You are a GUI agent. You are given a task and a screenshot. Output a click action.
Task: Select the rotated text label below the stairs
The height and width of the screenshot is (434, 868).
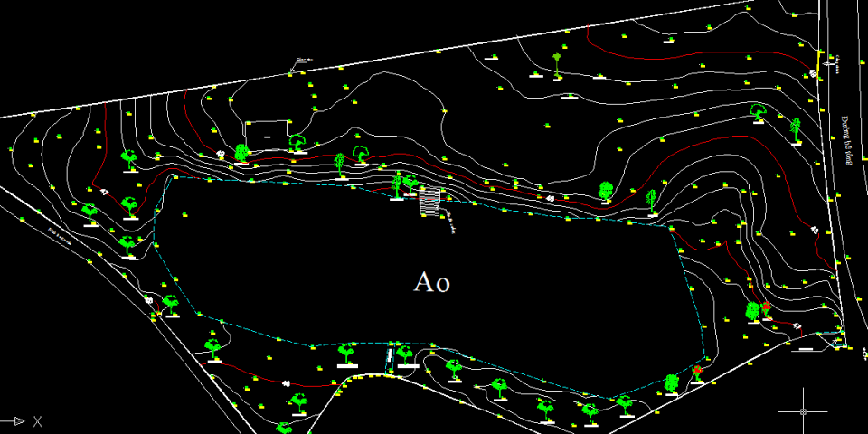tap(449, 220)
